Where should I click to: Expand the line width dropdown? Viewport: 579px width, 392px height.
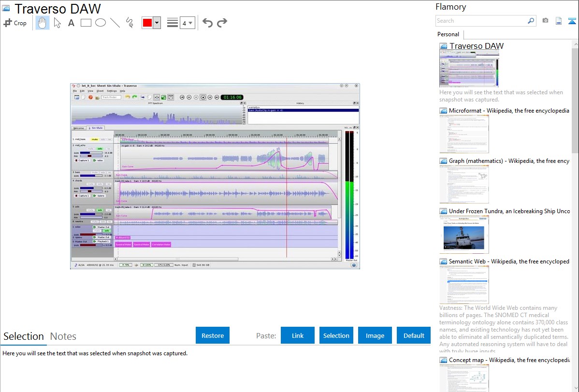point(187,23)
